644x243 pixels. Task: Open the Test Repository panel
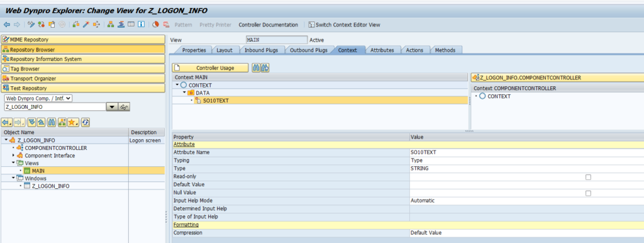tap(82, 88)
